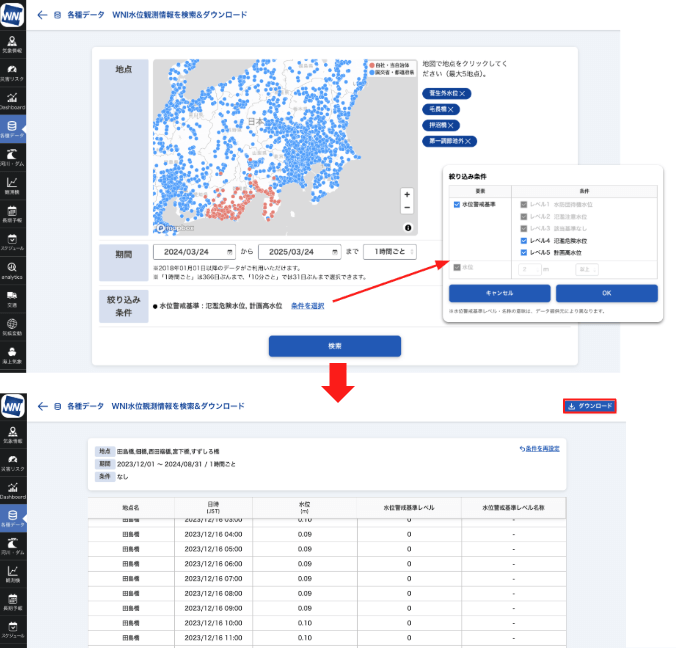Click the 条件を選択 link
The width and height of the screenshot is (676, 648).
click(307, 304)
